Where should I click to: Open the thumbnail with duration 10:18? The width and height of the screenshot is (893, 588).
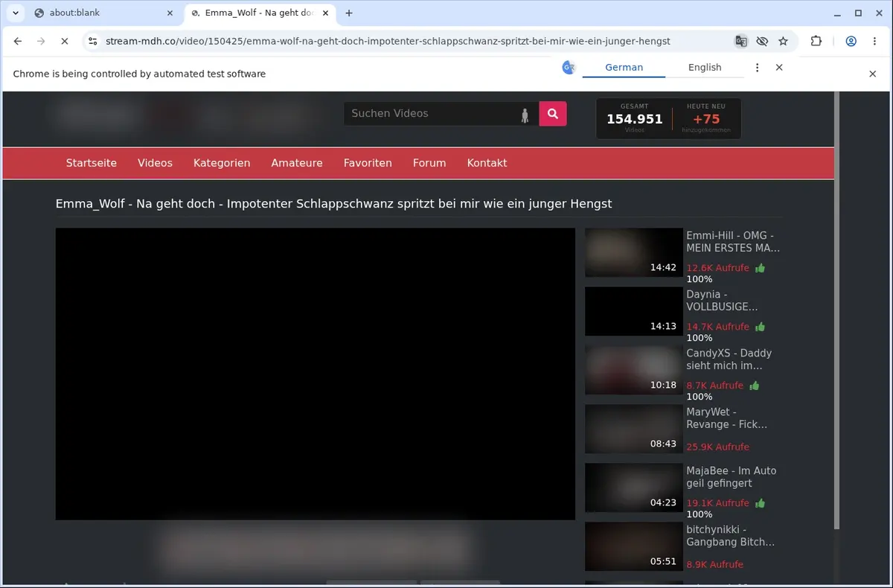tap(633, 370)
